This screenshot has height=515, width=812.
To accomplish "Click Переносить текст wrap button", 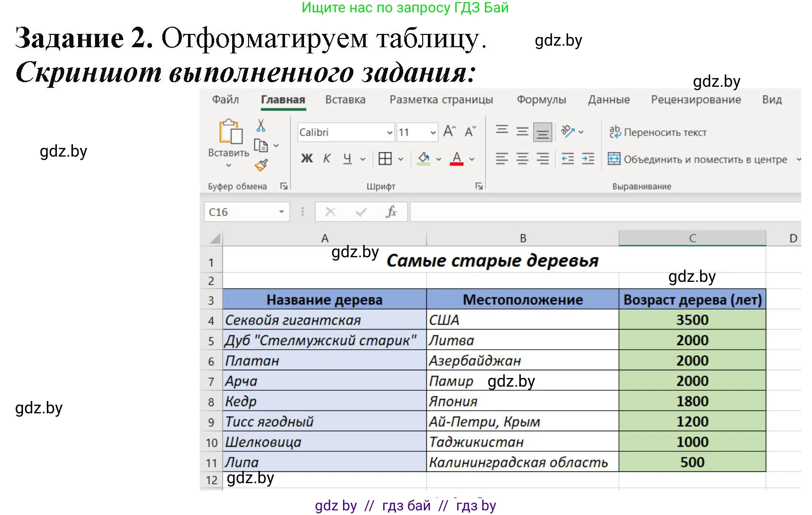I will tap(658, 132).
